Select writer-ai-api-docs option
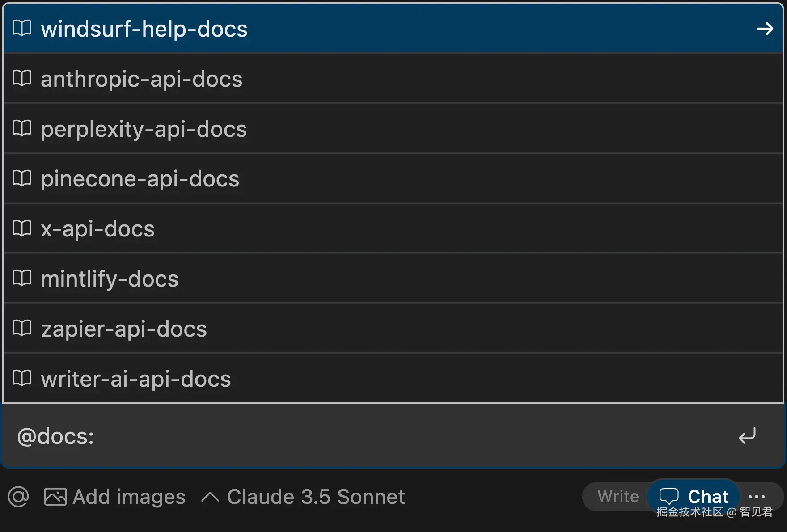The image size is (787, 532). [x=136, y=379]
